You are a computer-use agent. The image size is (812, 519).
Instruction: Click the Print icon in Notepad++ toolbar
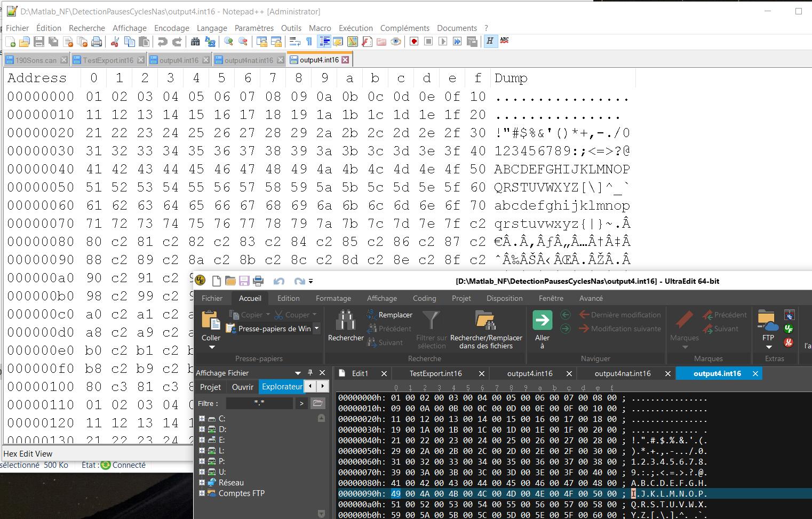(97, 42)
